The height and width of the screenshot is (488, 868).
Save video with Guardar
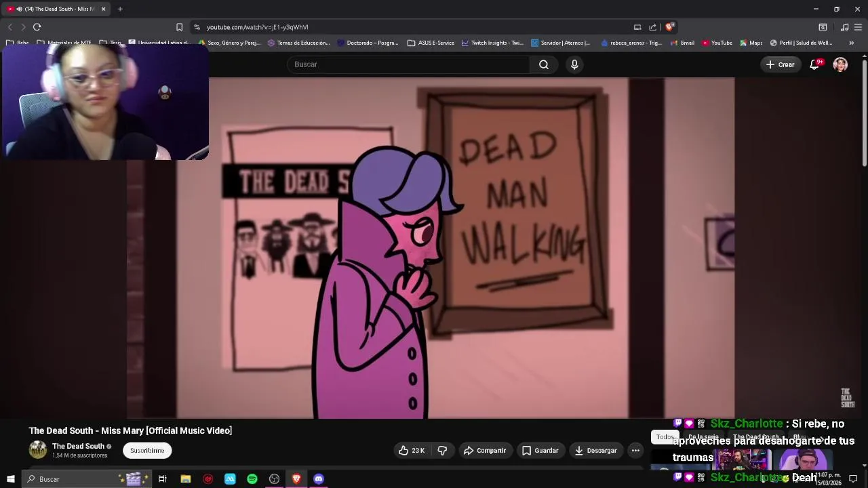tap(540, 450)
